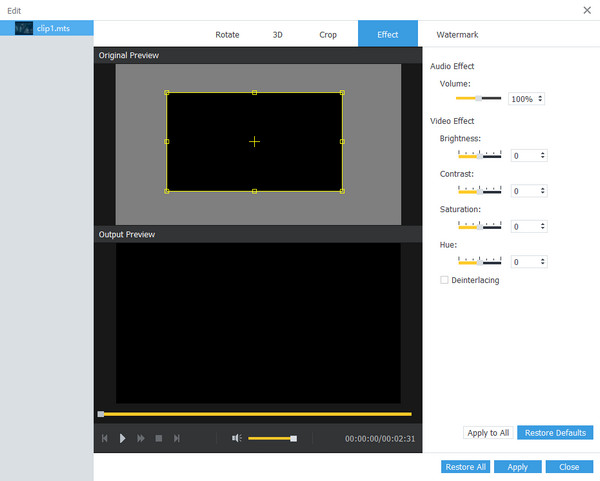This screenshot has width=600, height=481.
Task: Mute the preview speaker icon
Action: point(237,438)
